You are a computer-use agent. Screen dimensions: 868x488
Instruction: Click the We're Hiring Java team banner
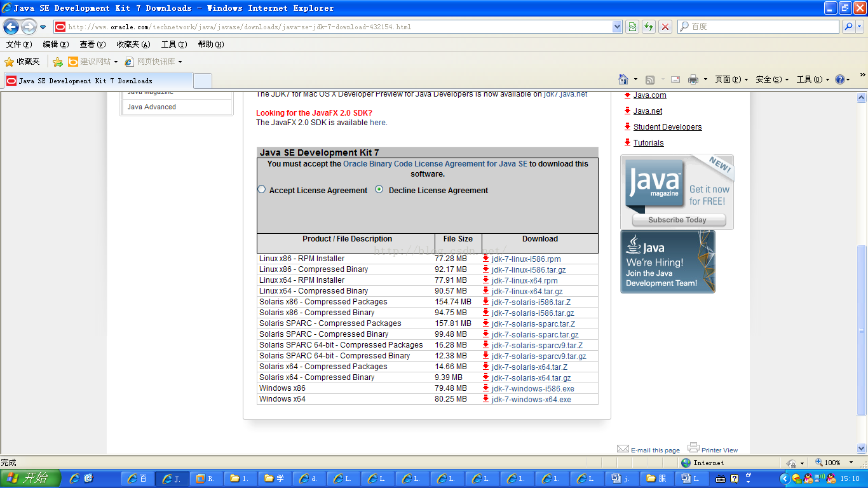tap(668, 262)
